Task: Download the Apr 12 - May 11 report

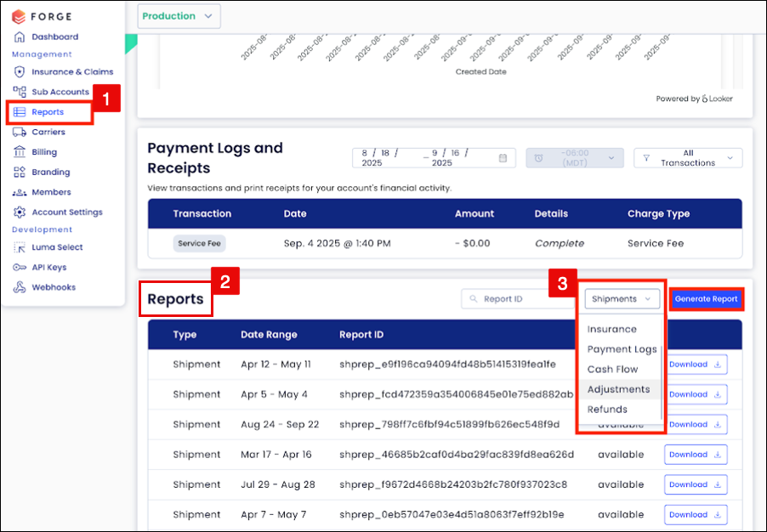Action: 695,365
